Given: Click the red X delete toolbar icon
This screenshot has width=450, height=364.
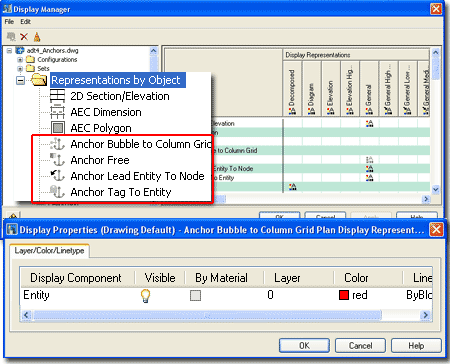Looking at the screenshot, I should pos(24,36).
